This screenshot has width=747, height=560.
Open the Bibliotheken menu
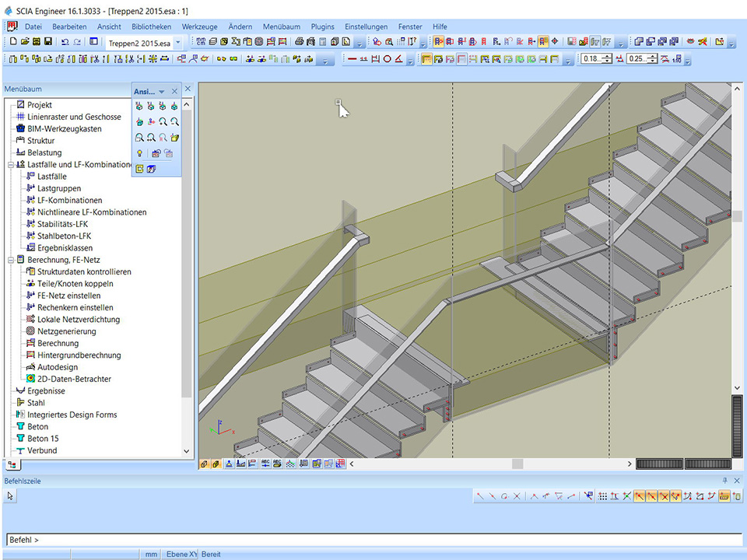click(x=151, y=26)
